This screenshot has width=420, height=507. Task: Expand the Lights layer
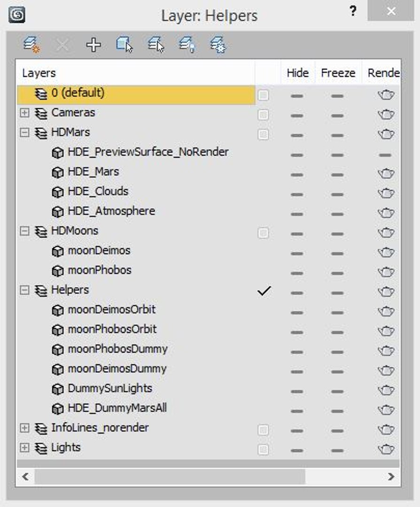[24, 448]
